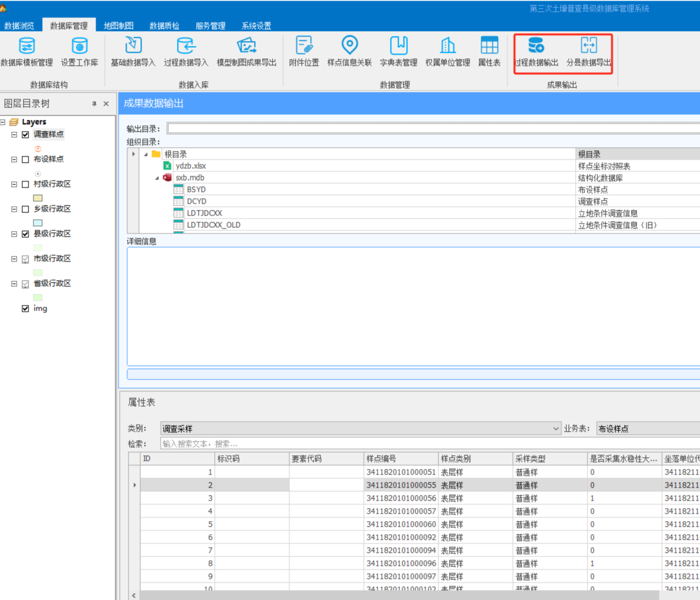Toggle 市级行政区 layer checkbox
This screenshot has height=600, width=700.
click(x=25, y=259)
